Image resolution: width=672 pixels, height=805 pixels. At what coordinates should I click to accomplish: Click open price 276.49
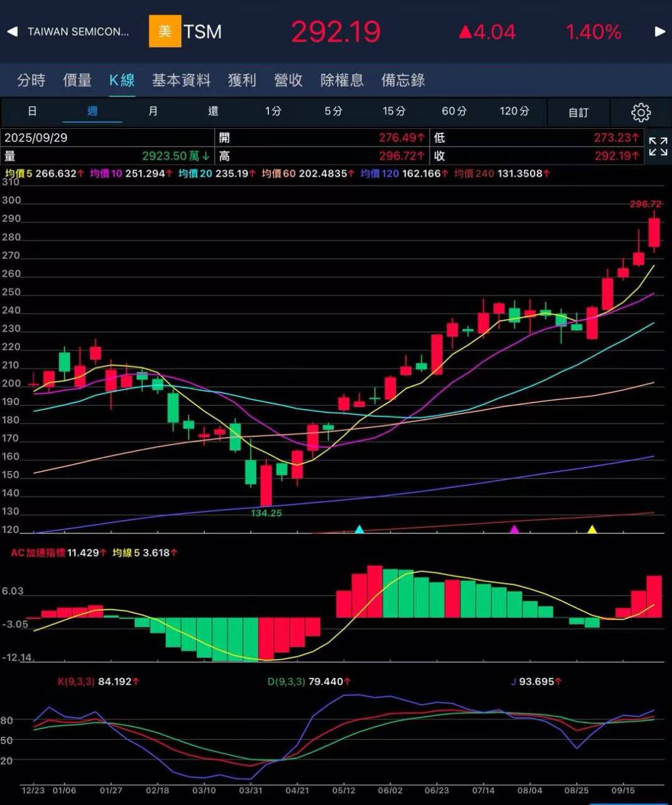[x=402, y=138]
